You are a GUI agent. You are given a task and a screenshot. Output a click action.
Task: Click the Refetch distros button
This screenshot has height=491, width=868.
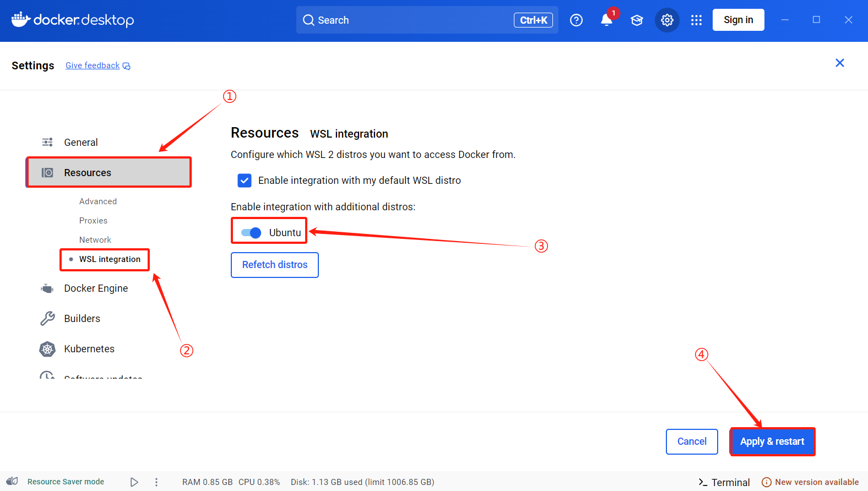[275, 265]
